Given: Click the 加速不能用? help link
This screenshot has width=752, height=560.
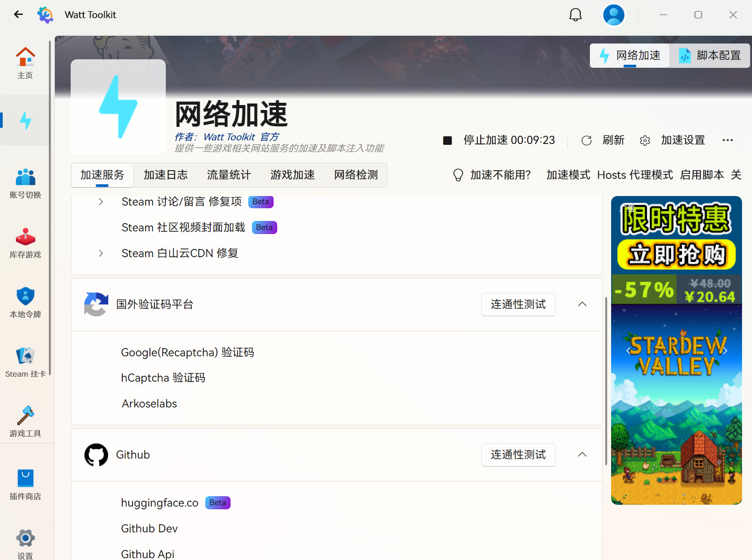Looking at the screenshot, I should coord(501,175).
